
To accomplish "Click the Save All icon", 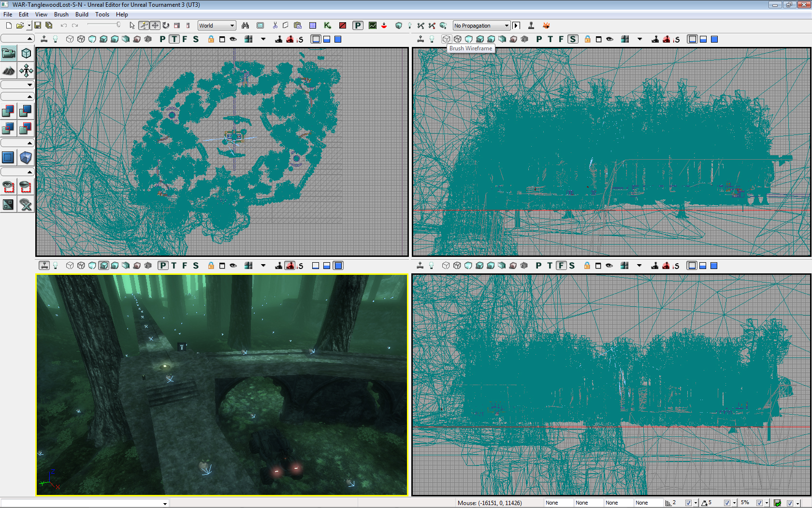I will [49, 26].
